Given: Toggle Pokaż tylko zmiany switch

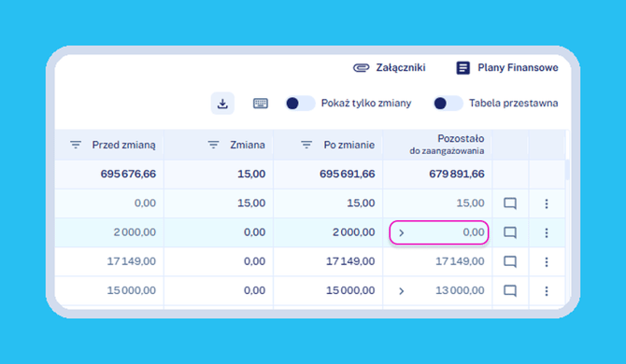Looking at the screenshot, I should pyautogui.click(x=300, y=104).
